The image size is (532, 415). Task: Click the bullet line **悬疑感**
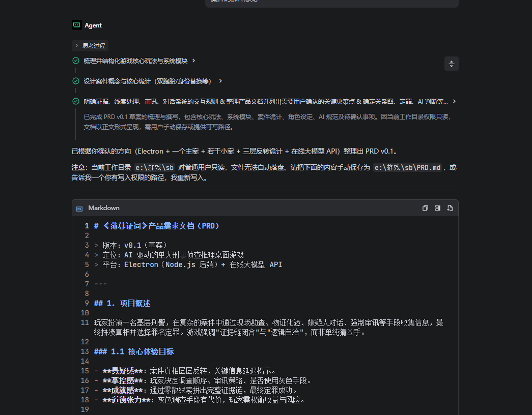tap(185, 371)
